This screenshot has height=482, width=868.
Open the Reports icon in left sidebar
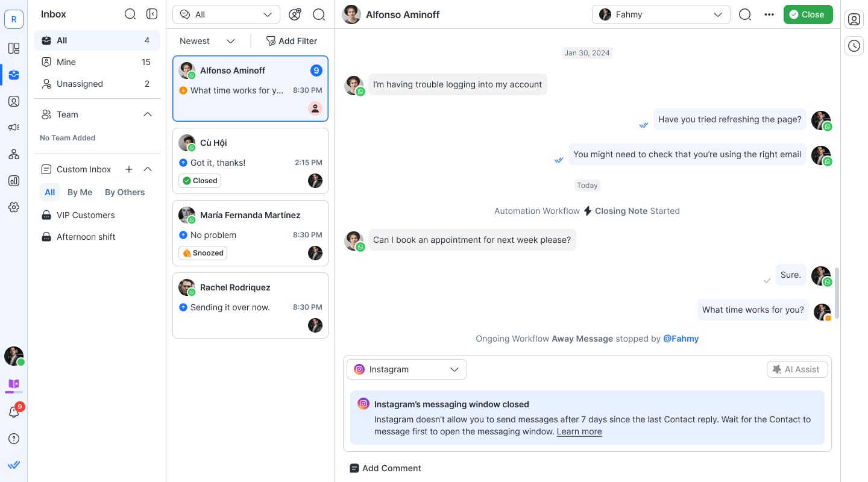(14, 181)
